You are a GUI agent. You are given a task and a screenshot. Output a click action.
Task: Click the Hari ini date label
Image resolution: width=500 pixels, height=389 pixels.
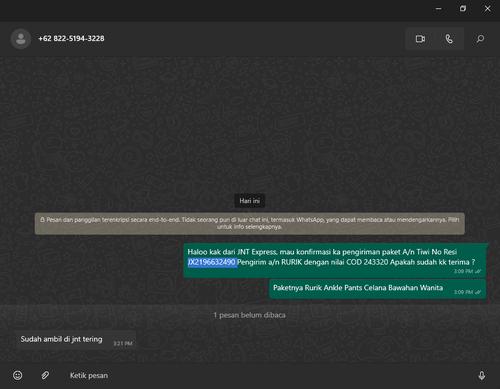[250, 201]
